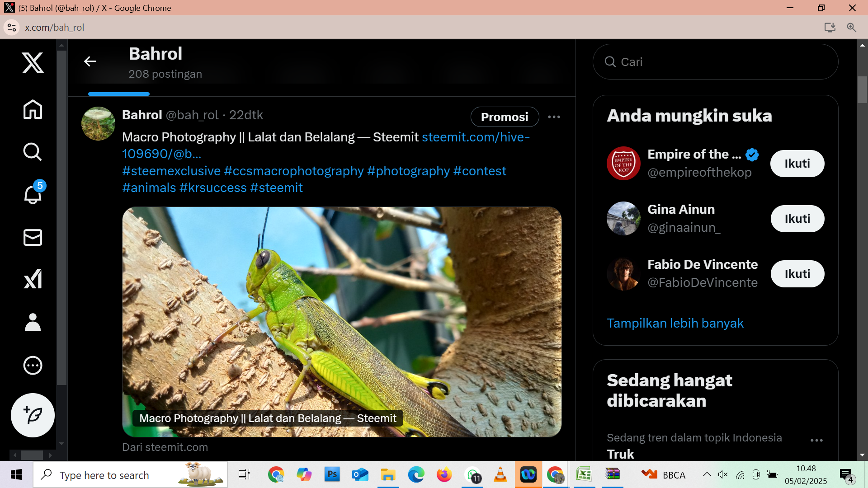Open Messages envelope icon
The height and width of the screenshot is (488, 868).
33,237
